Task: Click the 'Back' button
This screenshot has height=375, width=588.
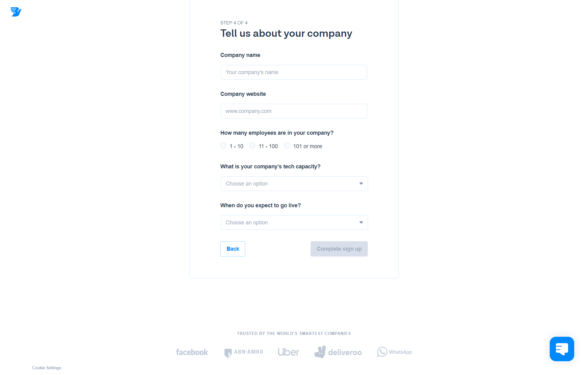Action: [x=232, y=249]
